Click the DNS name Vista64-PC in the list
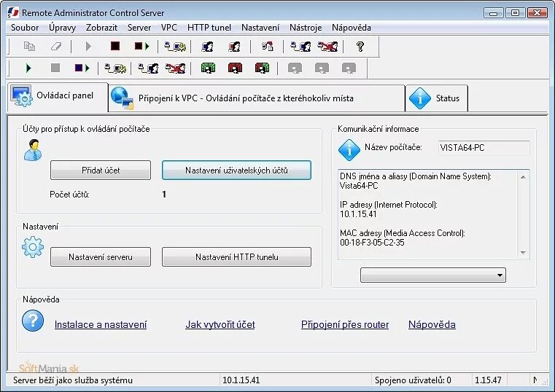The image size is (555, 392). 359,186
